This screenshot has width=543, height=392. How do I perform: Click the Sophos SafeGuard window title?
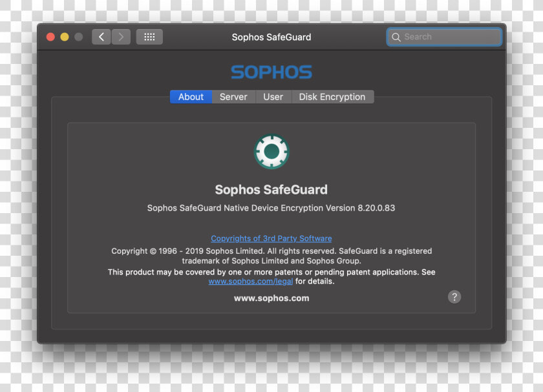[x=271, y=37]
